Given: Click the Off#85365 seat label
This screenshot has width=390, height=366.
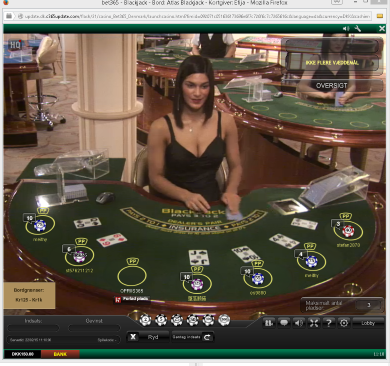Looking at the screenshot, I should tap(132, 291).
